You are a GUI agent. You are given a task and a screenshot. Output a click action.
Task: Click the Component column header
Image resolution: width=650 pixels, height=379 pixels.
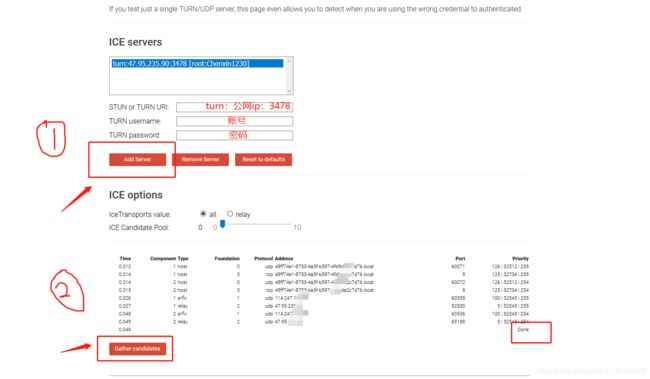tap(162, 258)
